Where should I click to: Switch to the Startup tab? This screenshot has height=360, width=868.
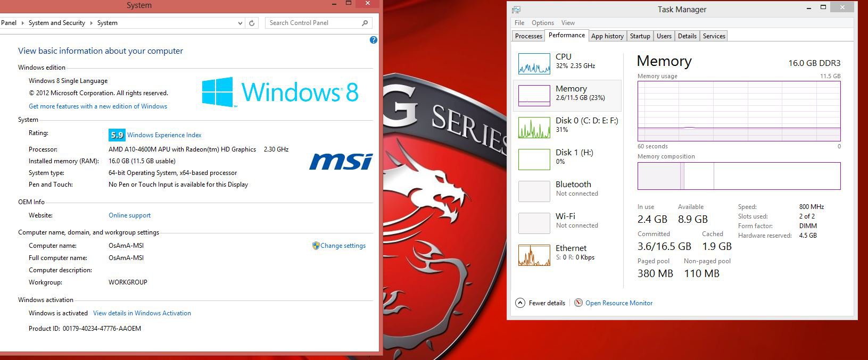pyautogui.click(x=640, y=36)
